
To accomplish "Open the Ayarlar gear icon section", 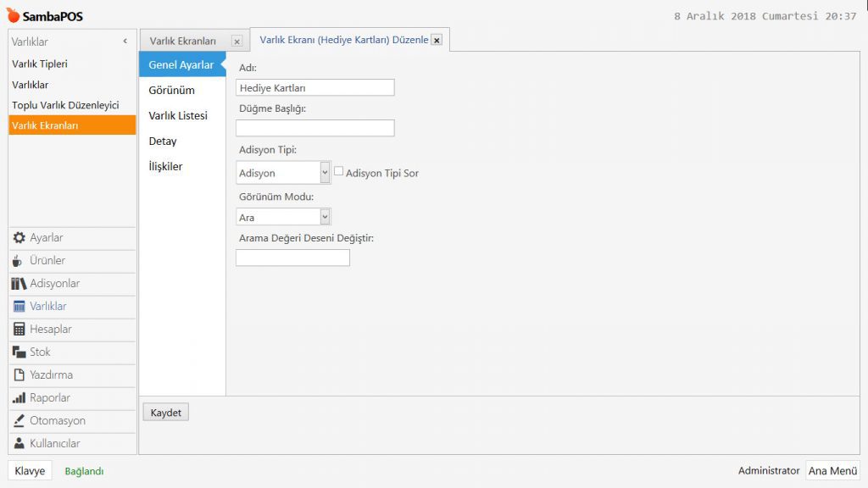I will click(x=19, y=238).
